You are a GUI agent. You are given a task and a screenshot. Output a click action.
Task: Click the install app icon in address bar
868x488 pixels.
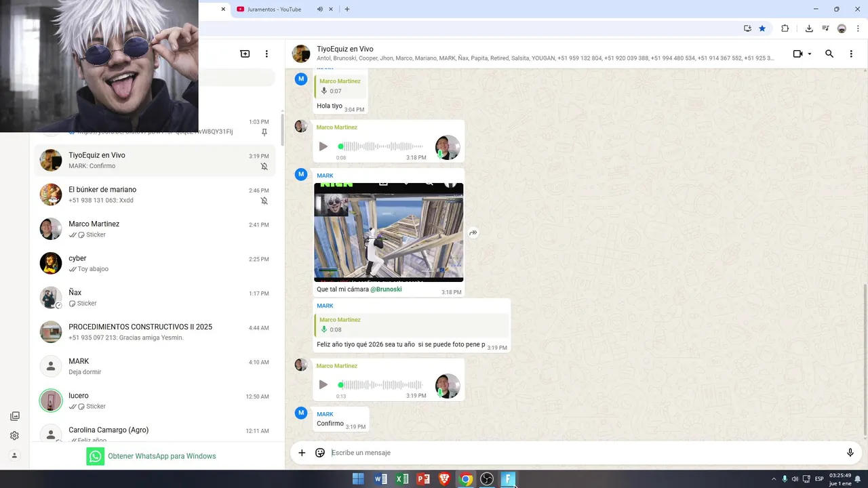tap(747, 28)
